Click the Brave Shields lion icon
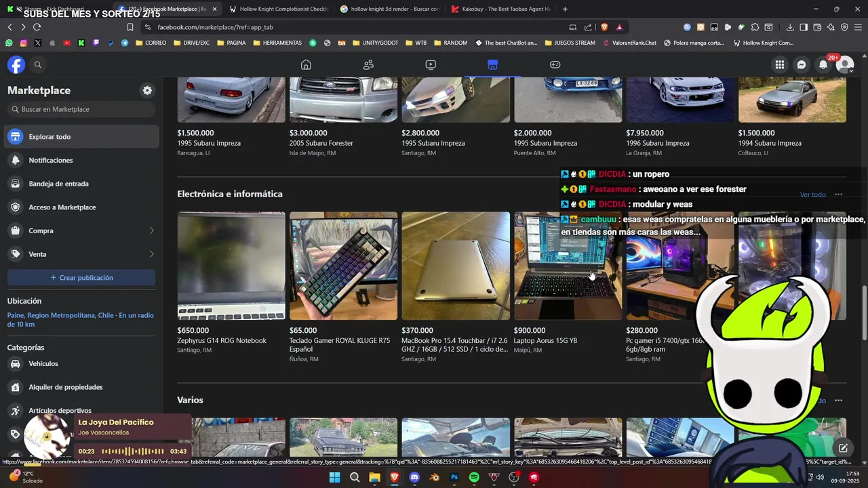This screenshot has height=488, width=868. [x=604, y=27]
